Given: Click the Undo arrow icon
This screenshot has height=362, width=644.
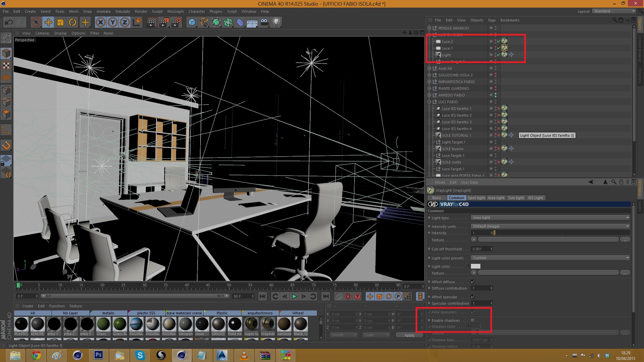Looking at the screenshot, I should click(x=9, y=22).
